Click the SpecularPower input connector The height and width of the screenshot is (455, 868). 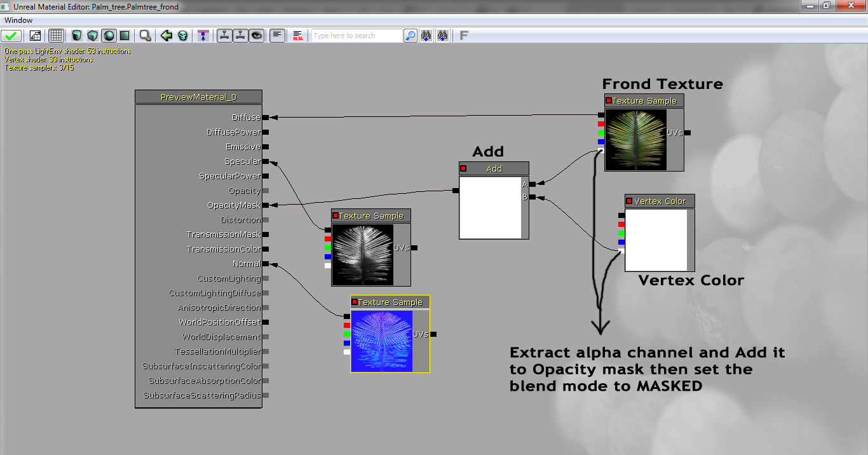266,176
